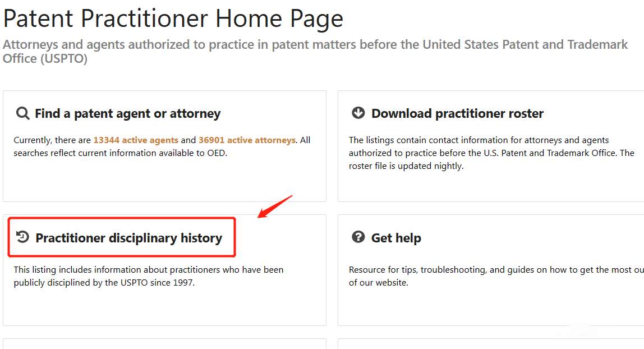Click the roster file description text
The height and width of the screenshot is (349, 644).
[491, 153]
